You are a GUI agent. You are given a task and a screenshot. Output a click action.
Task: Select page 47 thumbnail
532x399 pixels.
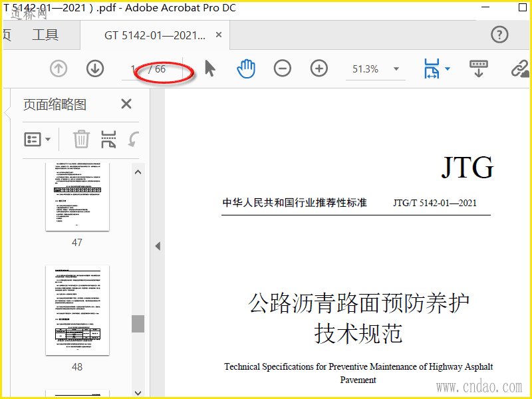[77, 197]
